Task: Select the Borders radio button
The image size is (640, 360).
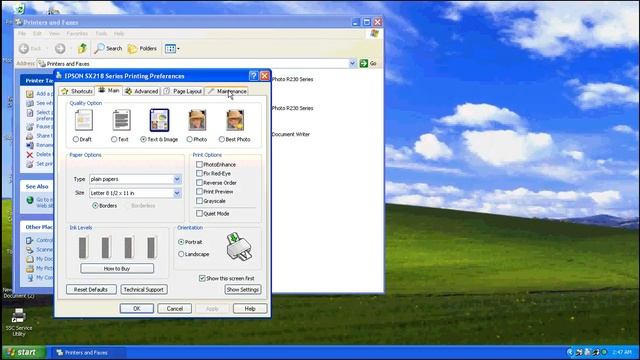Action: coord(95,206)
